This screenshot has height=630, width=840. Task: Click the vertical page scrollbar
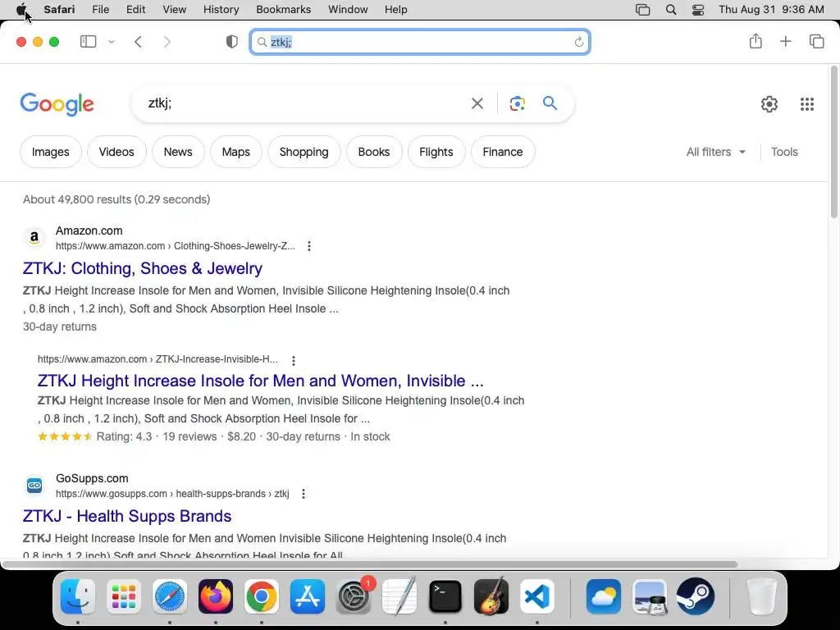(834, 141)
